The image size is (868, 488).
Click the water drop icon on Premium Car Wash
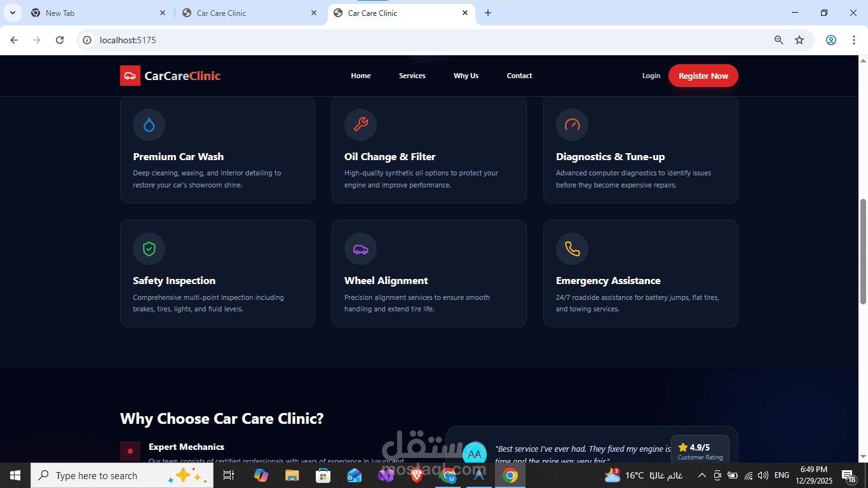click(149, 125)
